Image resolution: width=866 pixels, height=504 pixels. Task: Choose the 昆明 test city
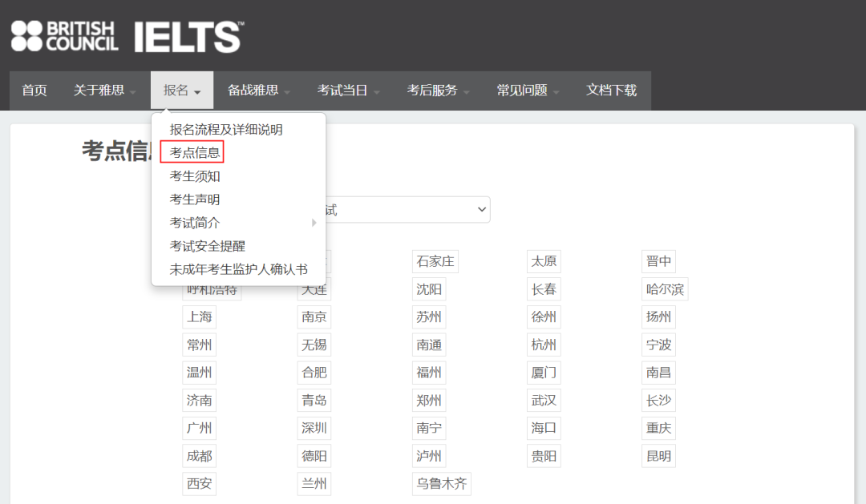658,457
